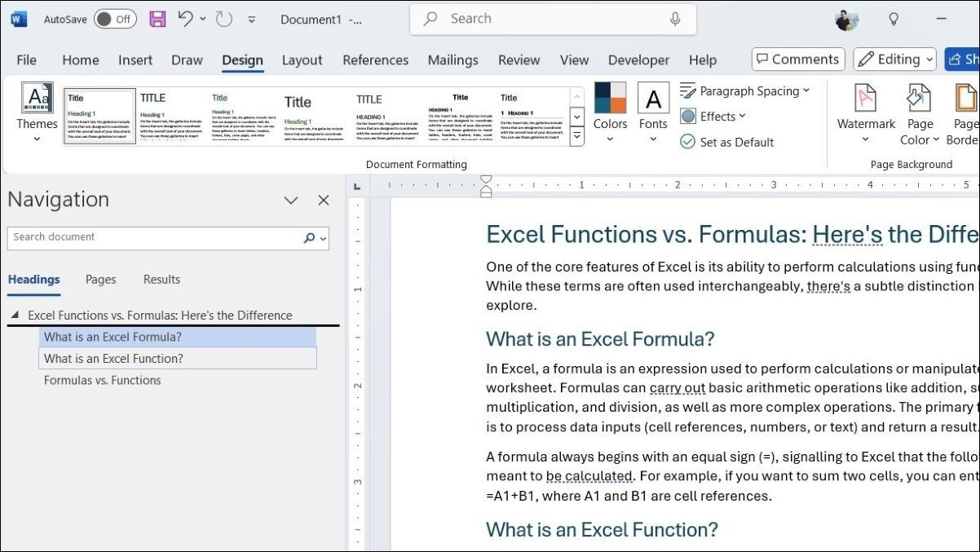Viewport: 980px width, 552px height.
Task: Click the document title heading text
Action: click(x=732, y=235)
